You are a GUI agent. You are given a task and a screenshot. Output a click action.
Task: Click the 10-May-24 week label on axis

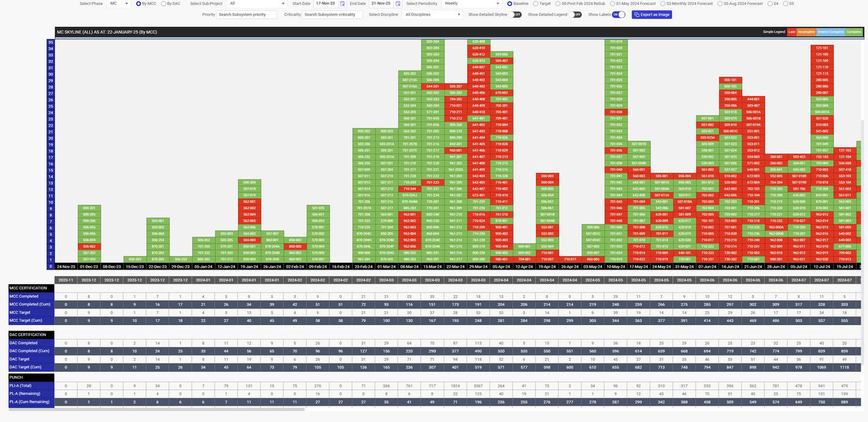point(615,267)
